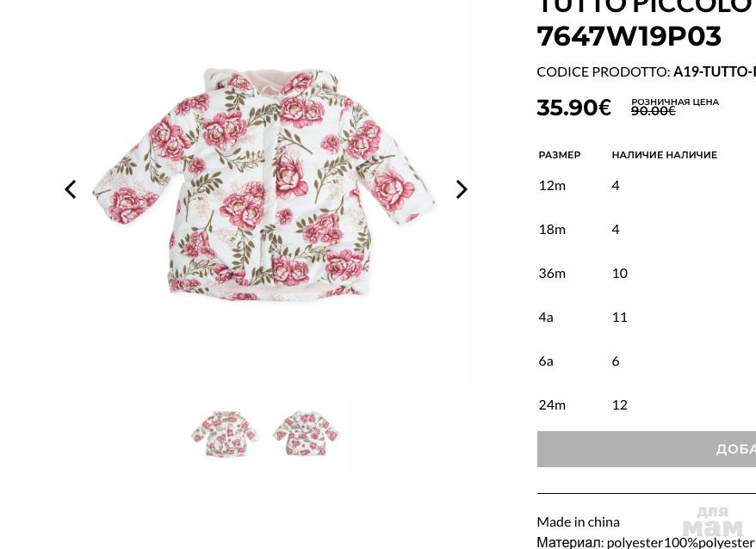
Task: Click the 7647W19P03 product title
Action: click(629, 37)
